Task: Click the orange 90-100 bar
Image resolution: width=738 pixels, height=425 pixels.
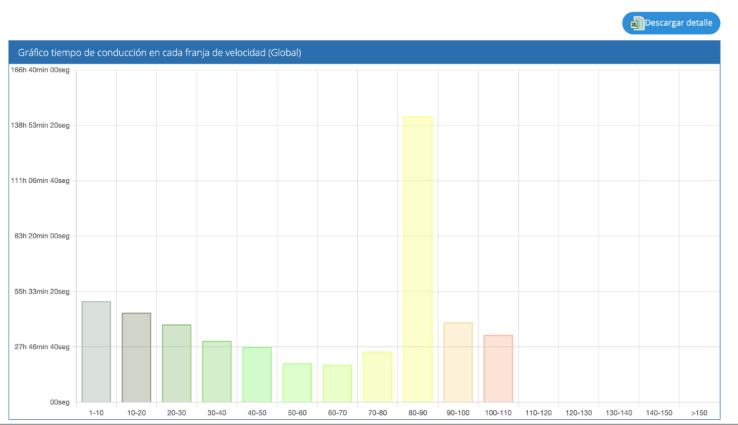Action: (458, 362)
